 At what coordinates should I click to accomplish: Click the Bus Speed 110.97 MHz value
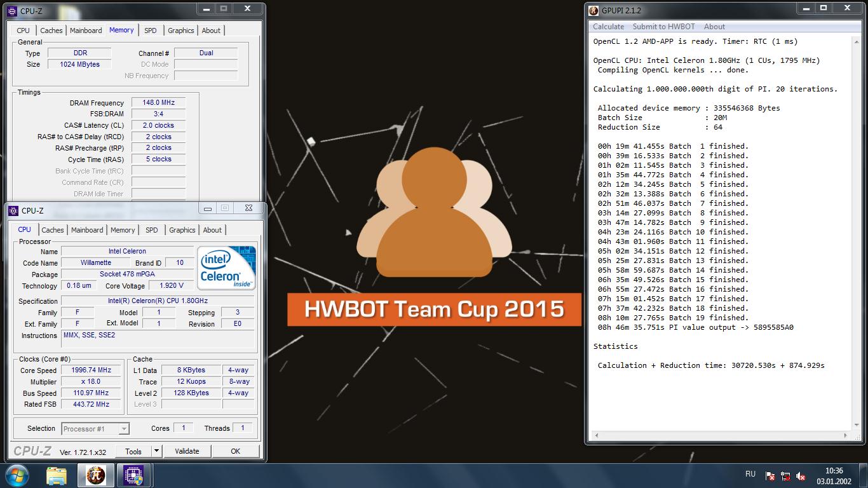tap(92, 393)
